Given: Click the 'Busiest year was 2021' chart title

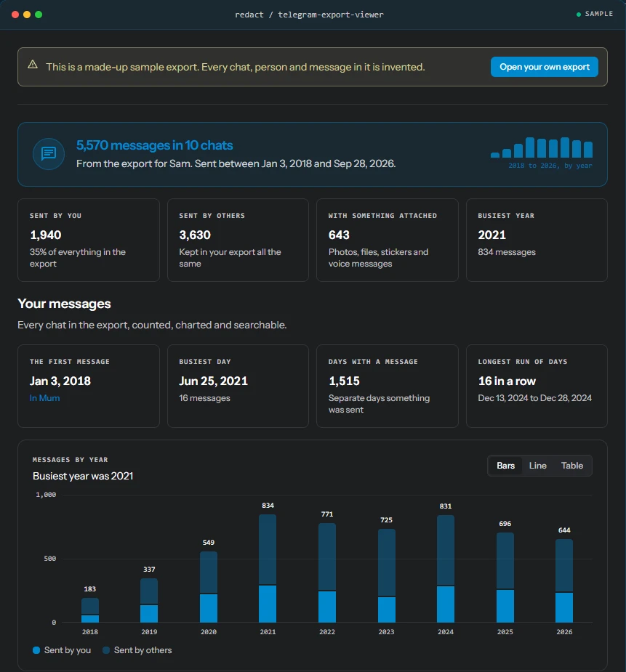Looking at the screenshot, I should tap(83, 476).
